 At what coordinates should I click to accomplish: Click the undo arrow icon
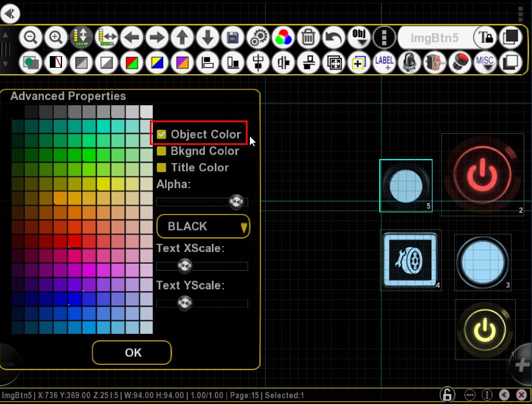334,37
